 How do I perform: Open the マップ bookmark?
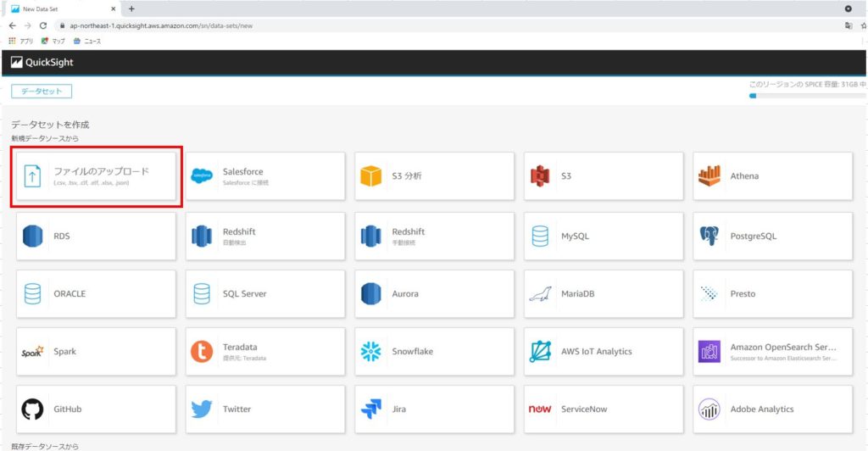point(53,41)
